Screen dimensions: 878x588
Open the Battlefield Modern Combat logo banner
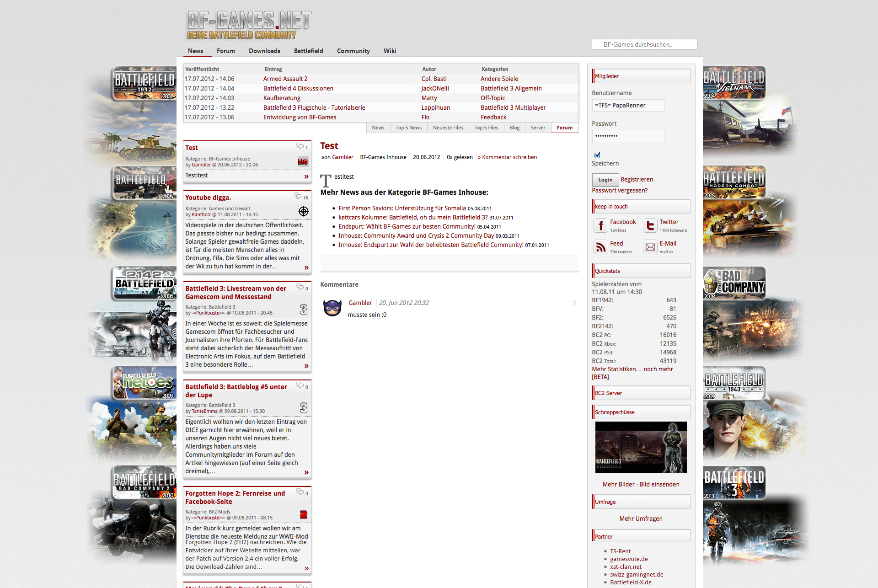(x=734, y=182)
